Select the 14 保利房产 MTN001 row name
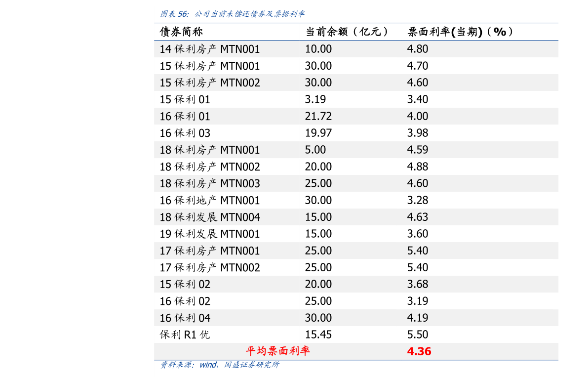 coord(209,49)
